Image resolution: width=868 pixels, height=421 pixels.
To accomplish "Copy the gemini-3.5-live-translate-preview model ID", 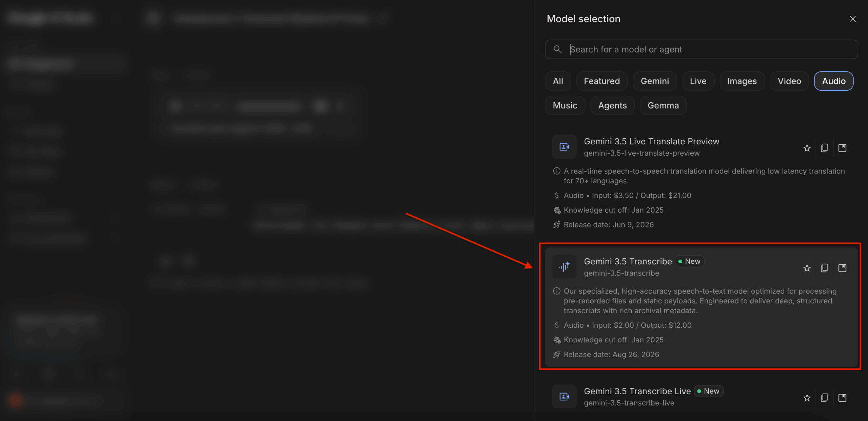I will point(825,148).
